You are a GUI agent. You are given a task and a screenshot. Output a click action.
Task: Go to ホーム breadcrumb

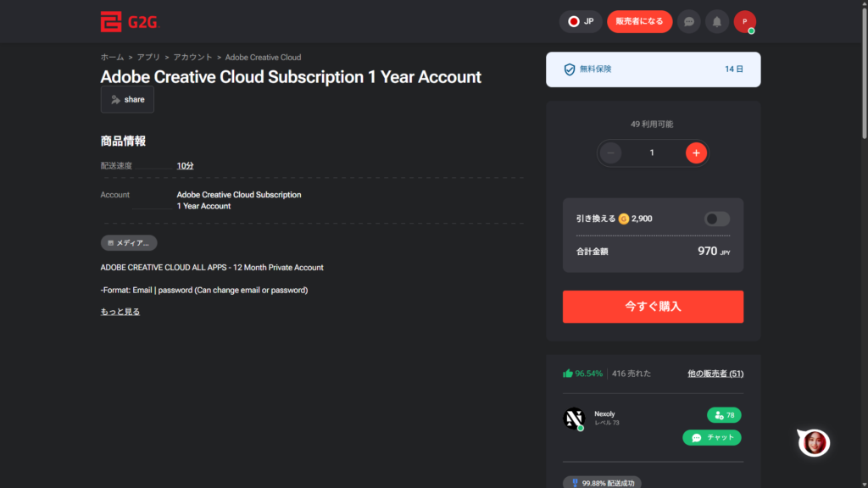(112, 58)
